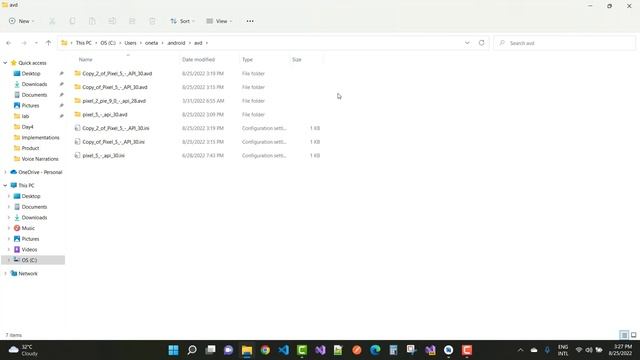Click the OS (C:) breadcrumb segment
This screenshot has height=360, width=640.
[x=108, y=43]
